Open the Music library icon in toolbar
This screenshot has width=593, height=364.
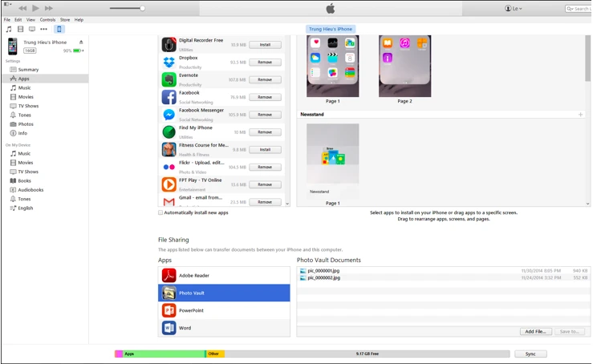tap(9, 29)
